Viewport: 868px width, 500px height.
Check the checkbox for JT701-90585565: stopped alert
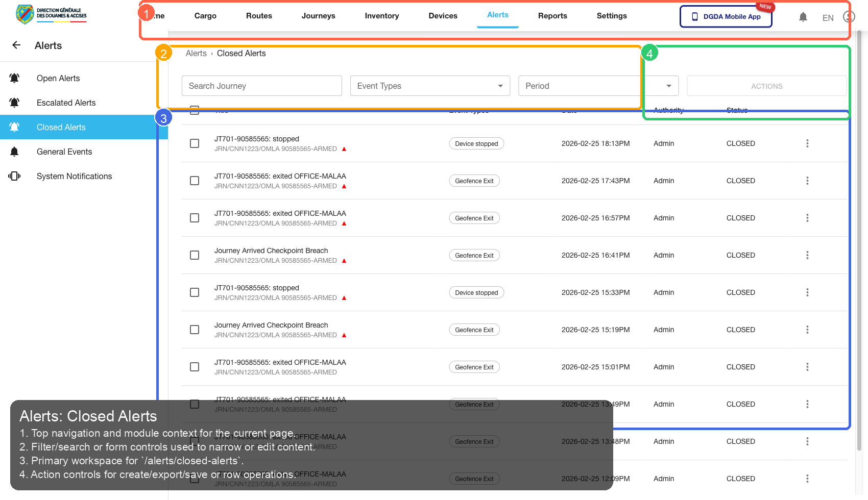click(x=194, y=143)
